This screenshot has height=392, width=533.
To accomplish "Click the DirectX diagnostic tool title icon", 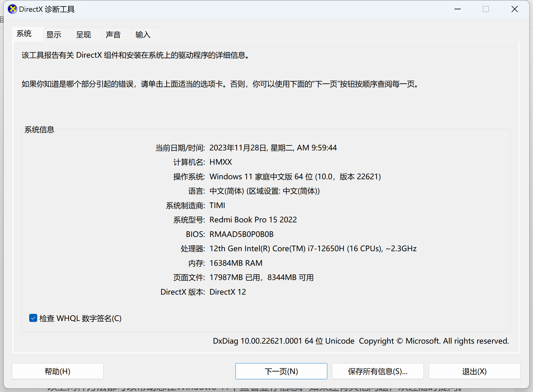I will (12, 9).
